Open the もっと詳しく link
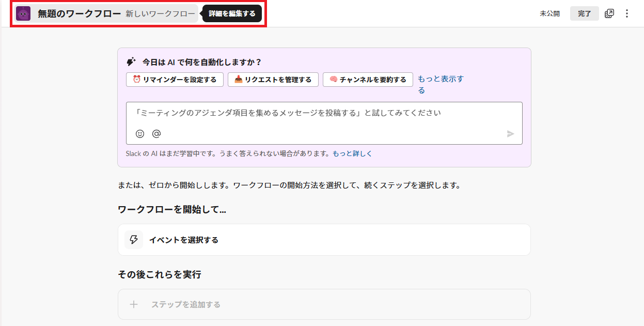This screenshot has height=326, width=644. point(352,153)
